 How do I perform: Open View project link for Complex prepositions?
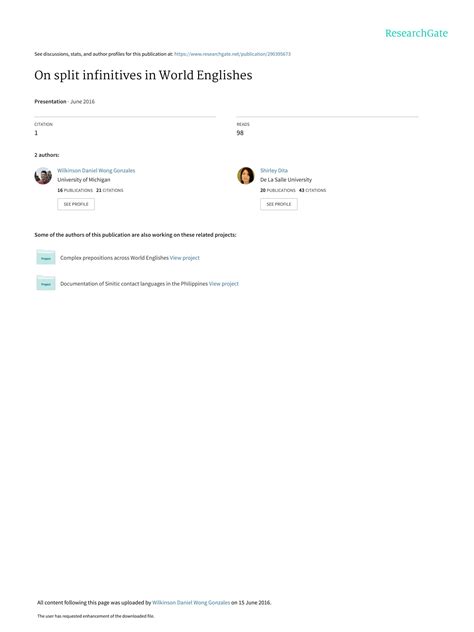point(185,258)
